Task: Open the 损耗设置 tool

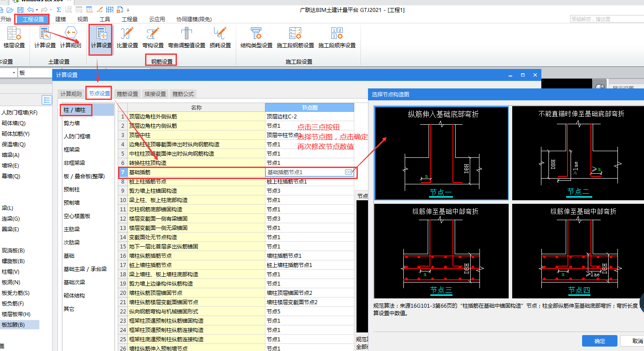Action: coord(220,38)
